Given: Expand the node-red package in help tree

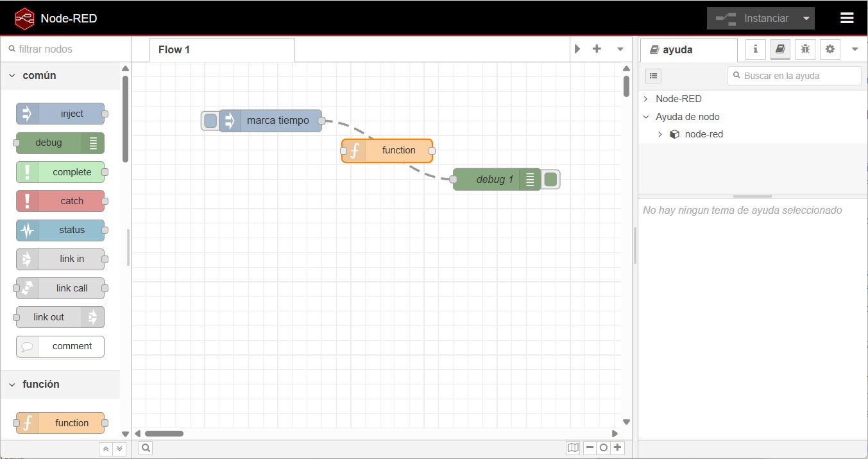Looking at the screenshot, I should coord(660,134).
